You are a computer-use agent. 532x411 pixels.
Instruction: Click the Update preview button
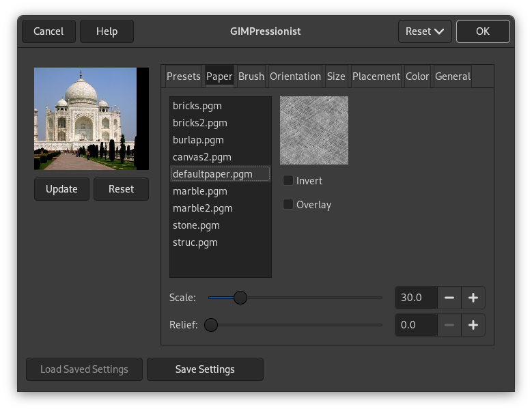click(61, 189)
